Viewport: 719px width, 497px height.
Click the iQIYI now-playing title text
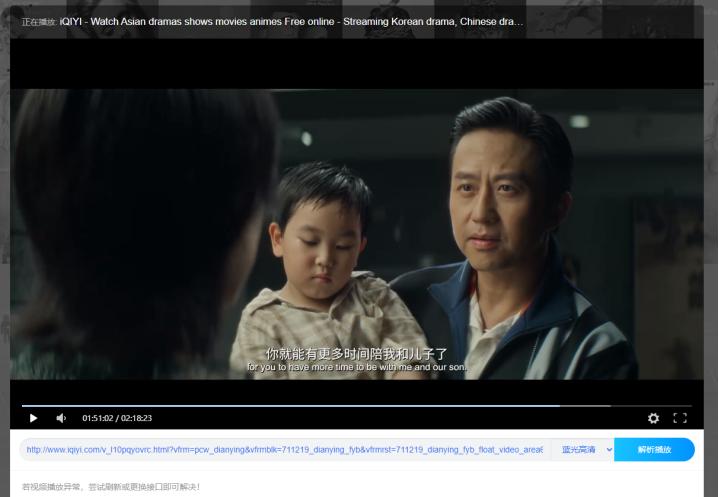point(292,22)
